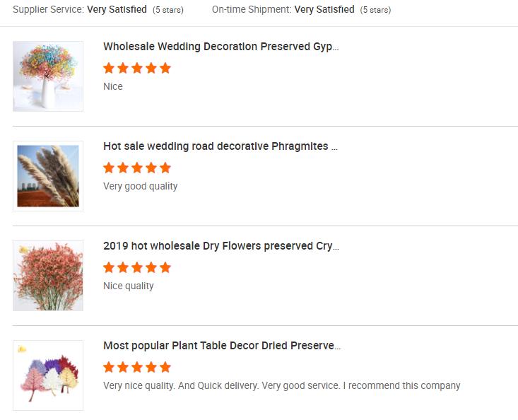This screenshot has height=420, width=518.
Task: Click the pampas reed grass thumbnail
Action: coord(48,176)
